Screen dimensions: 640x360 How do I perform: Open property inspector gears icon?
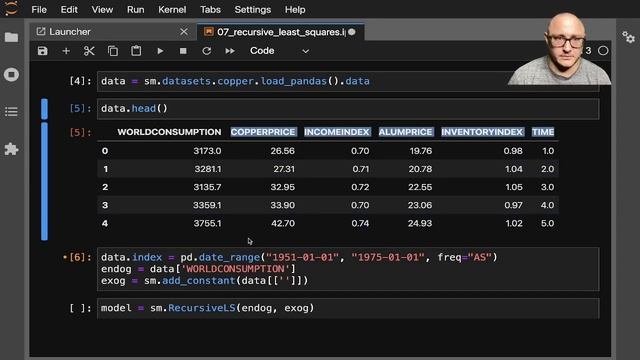[x=628, y=38]
